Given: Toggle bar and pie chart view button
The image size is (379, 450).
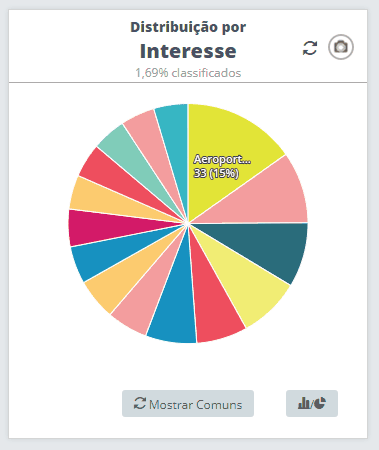Looking at the screenshot, I should click(312, 403).
